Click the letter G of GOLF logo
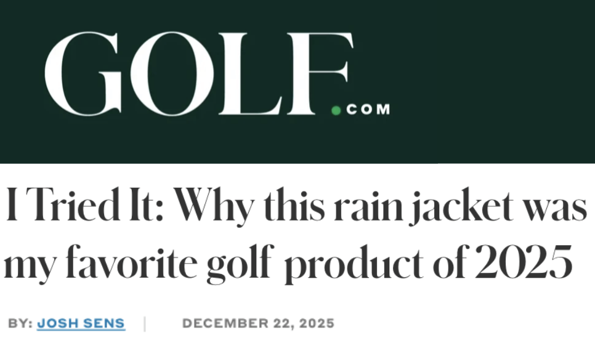Image resolution: width=595 pixels, height=364 pixels. tap(83, 74)
